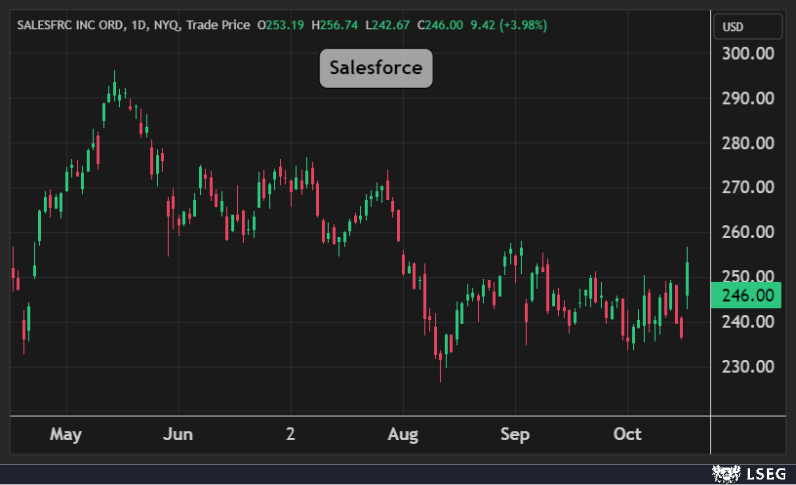796x485 pixels.
Task: Click the May label on time axis
Action: tap(65, 434)
